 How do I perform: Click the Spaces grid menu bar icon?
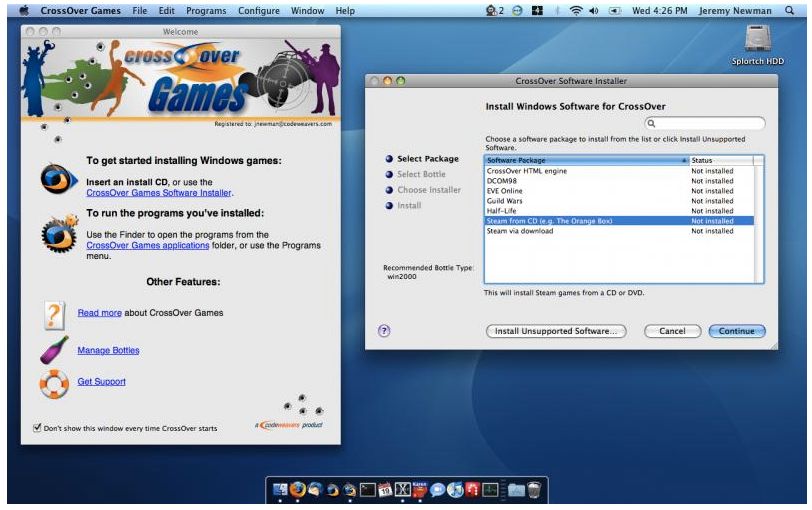pos(538,10)
